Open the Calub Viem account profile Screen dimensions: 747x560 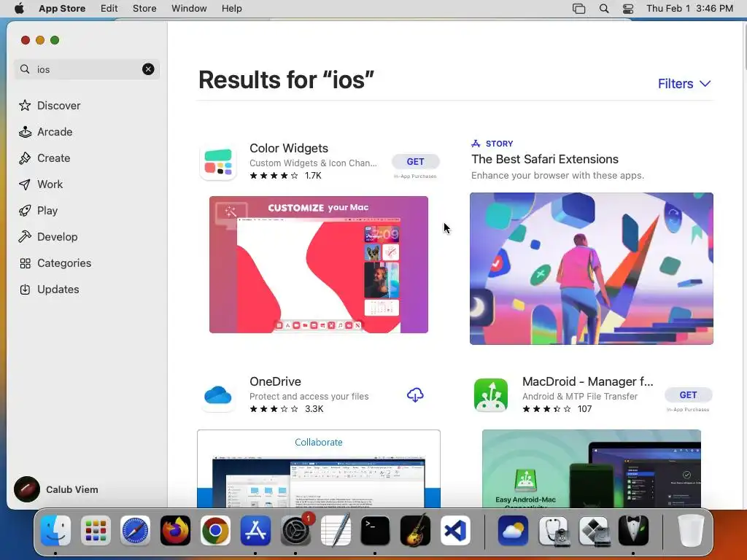click(56, 489)
